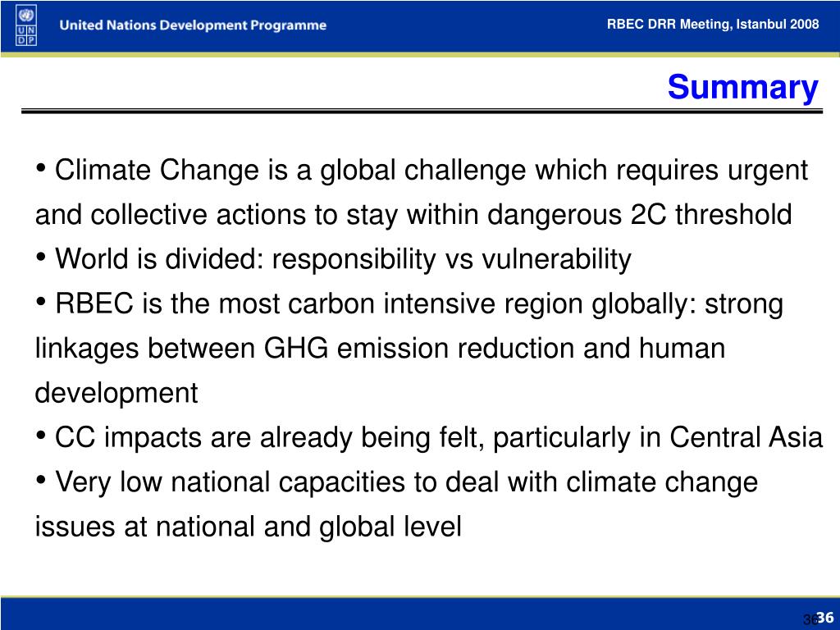This screenshot has height=630, width=840.
Task: Click the line 'linkages between GHG emission reduction'
Action: pos(381,348)
